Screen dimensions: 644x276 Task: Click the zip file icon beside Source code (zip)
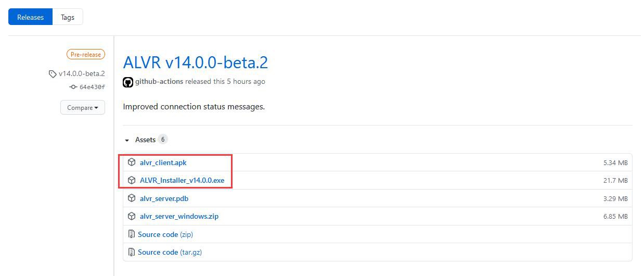[132, 234]
